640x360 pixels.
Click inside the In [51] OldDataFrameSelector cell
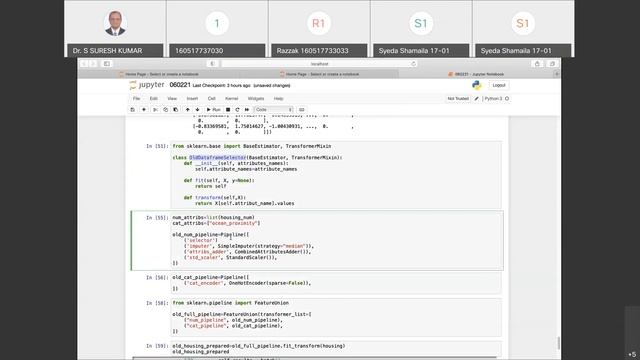pos(336,175)
